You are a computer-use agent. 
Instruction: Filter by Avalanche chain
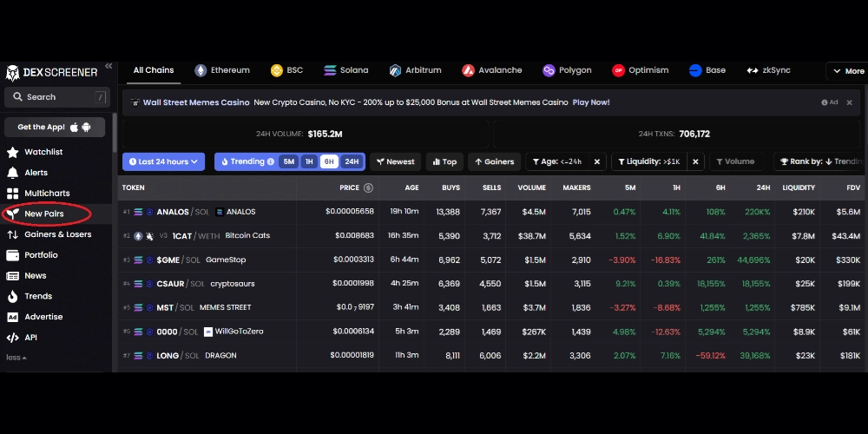492,70
